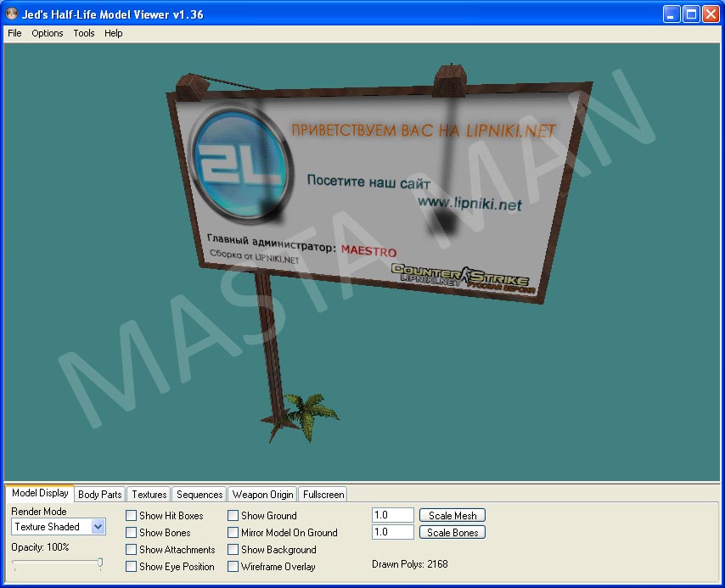The height and width of the screenshot is (588, 725).
Task: Click the 'Drawn Polys: 2168' text
Action: 410,564
